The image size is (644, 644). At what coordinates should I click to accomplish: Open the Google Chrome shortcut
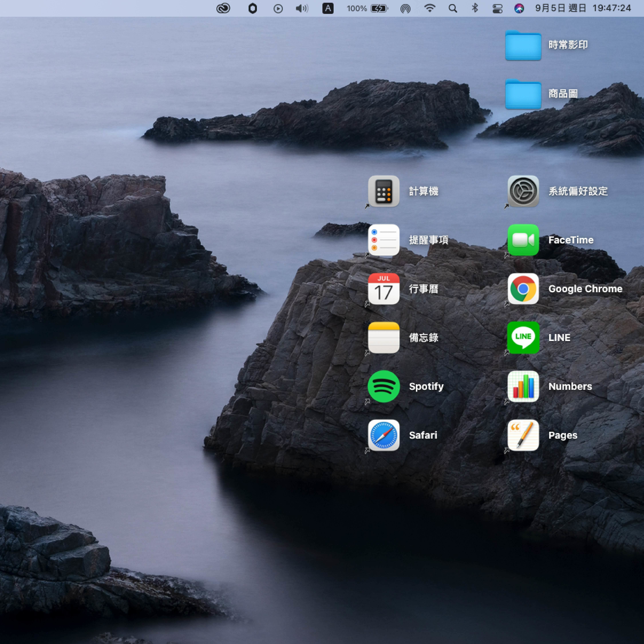(523, 289)
